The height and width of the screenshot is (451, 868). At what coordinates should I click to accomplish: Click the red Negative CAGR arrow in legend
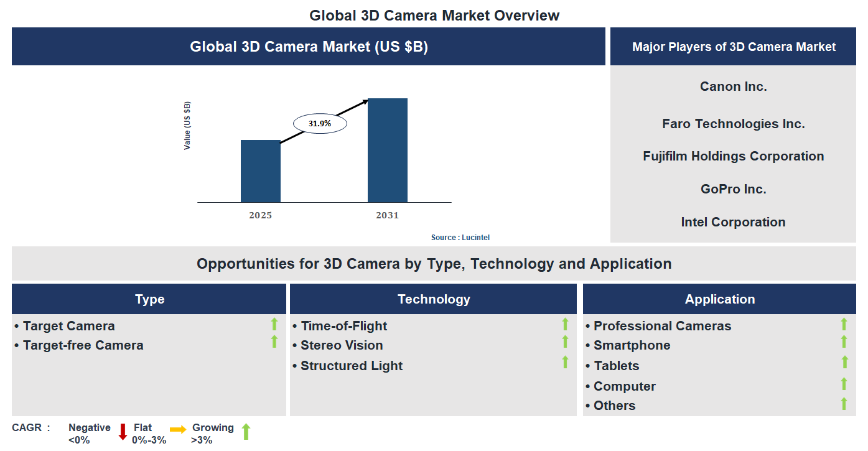pyautogui.click(x=122, y=433)
